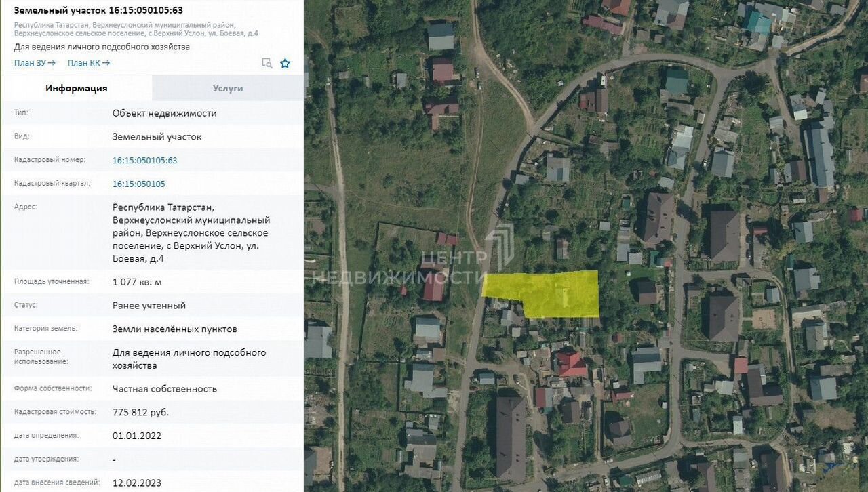Click the determination date 01.01.2022
Image resolution: width=868 pixels, height=492 pixels.
(x=136, y=436)
